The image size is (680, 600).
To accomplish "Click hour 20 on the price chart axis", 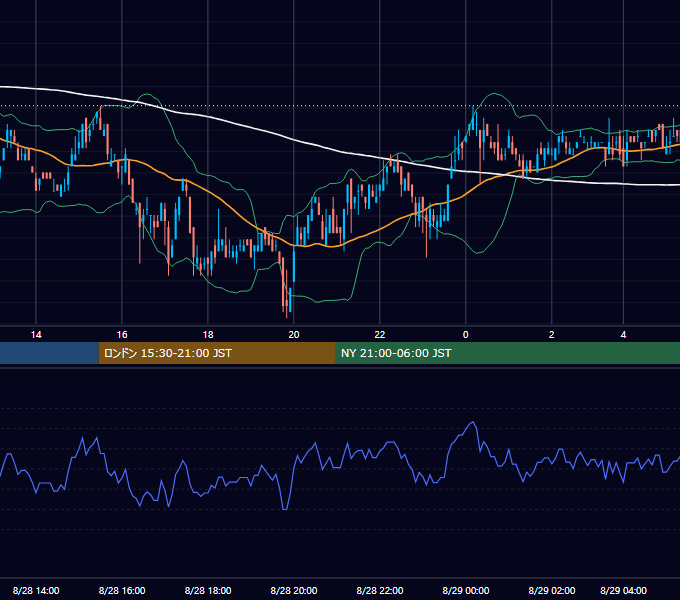I will pyautogui.click(x=294, y=334).
